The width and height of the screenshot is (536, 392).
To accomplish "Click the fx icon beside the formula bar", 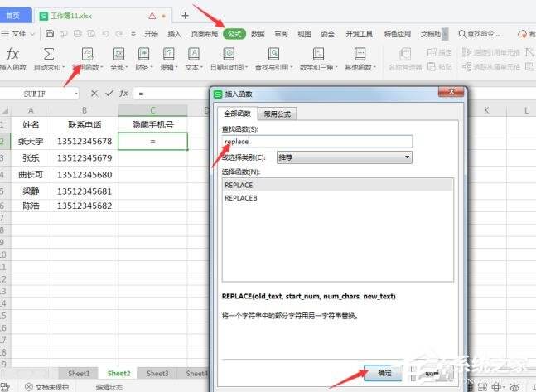I will pyautogui.click(x=123, y=94).
